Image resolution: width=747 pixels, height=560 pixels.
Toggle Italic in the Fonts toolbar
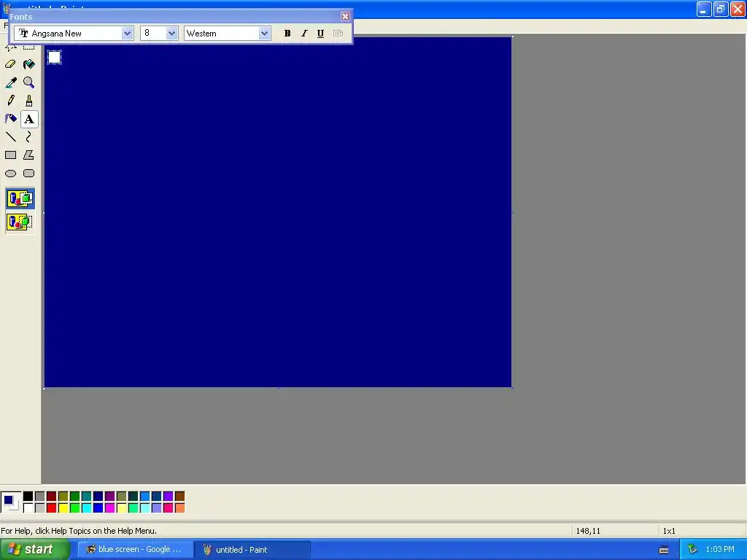pos(304,34)
